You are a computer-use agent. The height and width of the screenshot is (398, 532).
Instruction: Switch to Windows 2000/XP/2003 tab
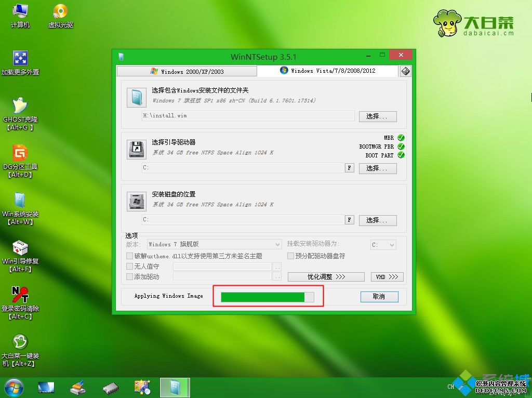187,71
